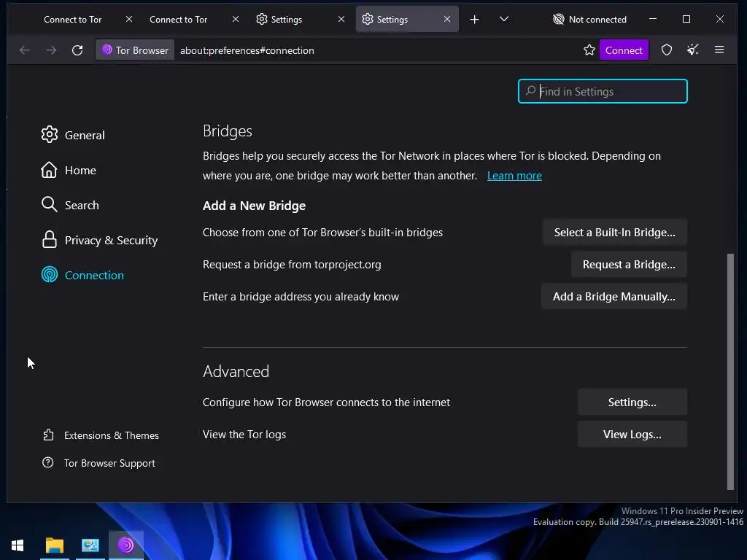This screenshot has width=747, height=560.
Task: Open Extensions & Themes
Action: point(101,435)
